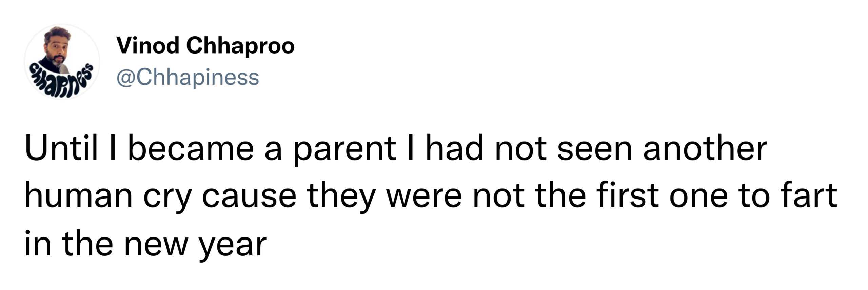Open the @Chhapiness handle link
This screenshot has width=868, height=290.
pyautogui.click(x=188, y=78)
